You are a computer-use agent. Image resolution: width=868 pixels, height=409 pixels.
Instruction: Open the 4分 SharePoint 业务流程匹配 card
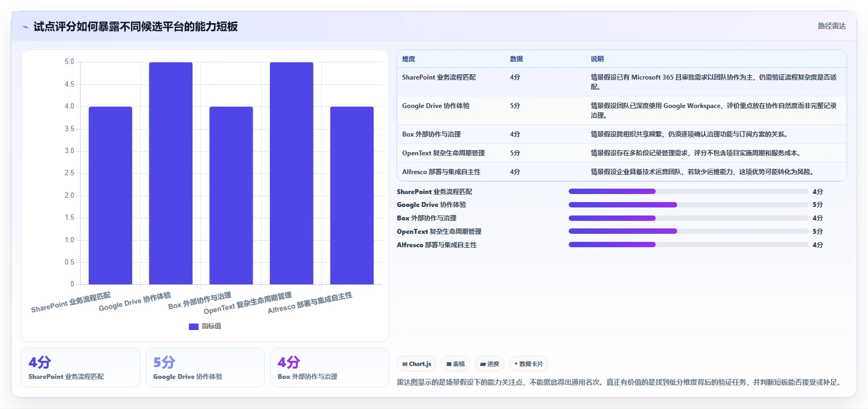81,368
